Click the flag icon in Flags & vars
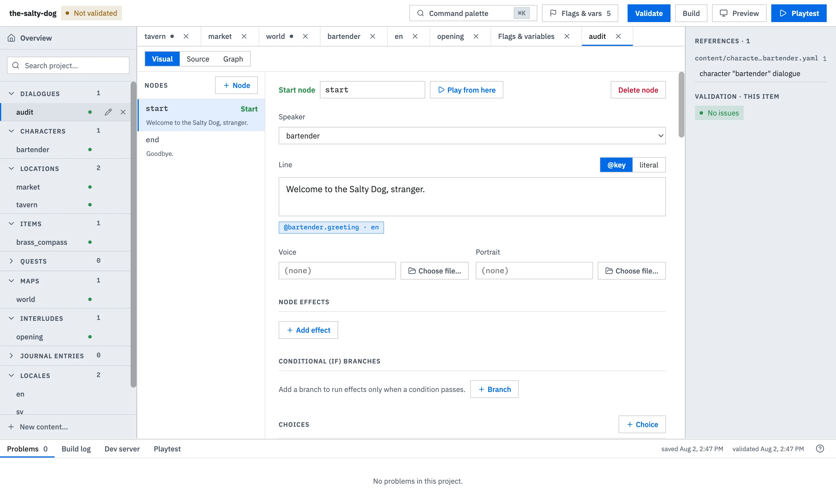 [553, 13]
